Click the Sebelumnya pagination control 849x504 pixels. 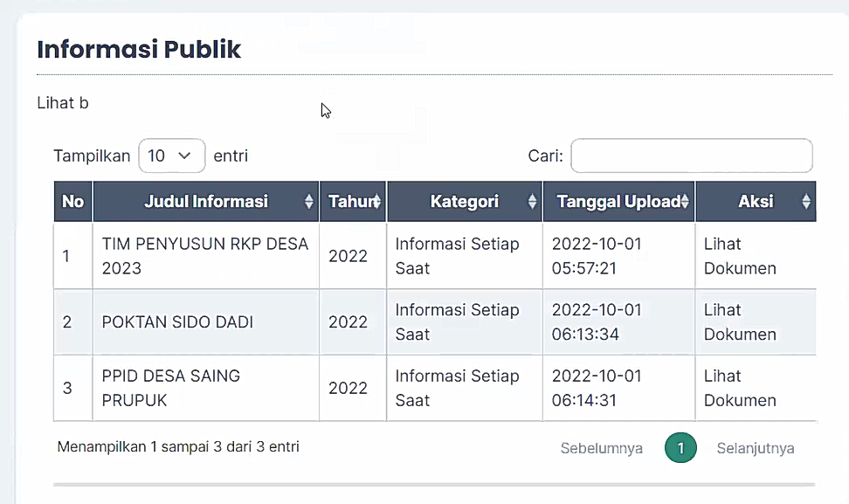[602, 448]
